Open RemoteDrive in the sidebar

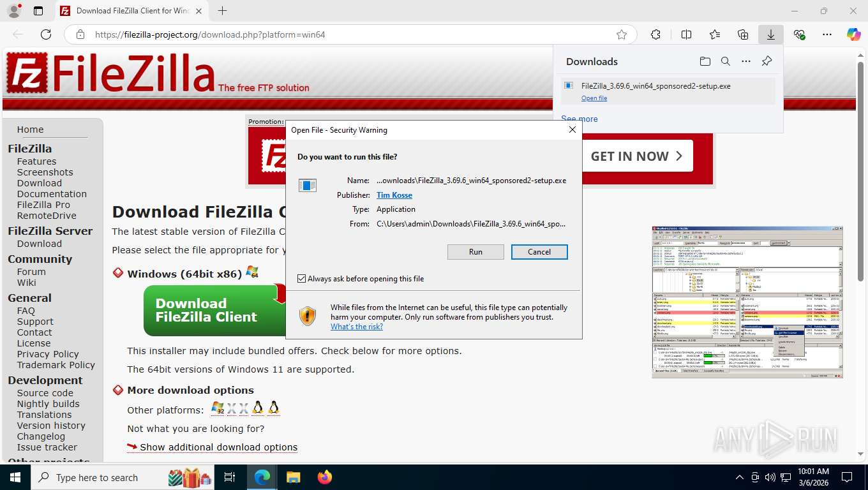tap(47, 216)
